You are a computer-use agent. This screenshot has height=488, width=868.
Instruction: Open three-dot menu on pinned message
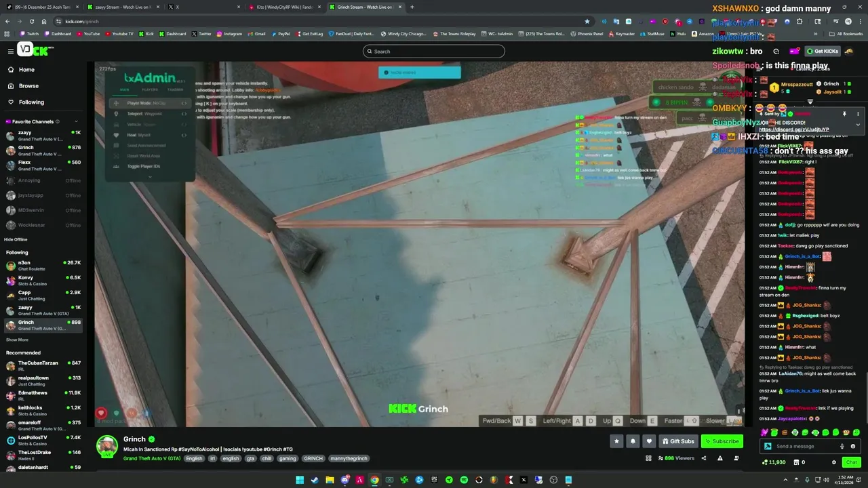point(858,114)
